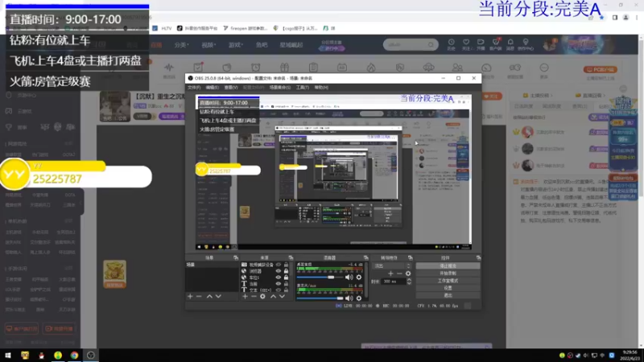Open the 查看(V) menu in OBS
Image resolution: width=644 pixels, height=362 pixels.
point(230,88)
